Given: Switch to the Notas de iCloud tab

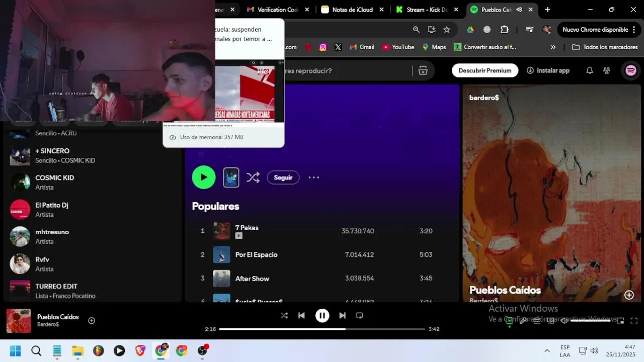Looking at the screenshot, I should tap(352, 10).
